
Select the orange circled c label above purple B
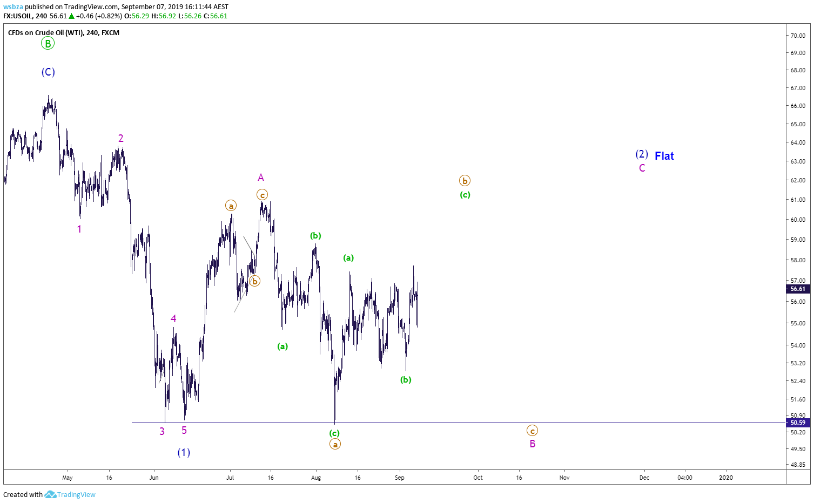(x=532, y=431)
